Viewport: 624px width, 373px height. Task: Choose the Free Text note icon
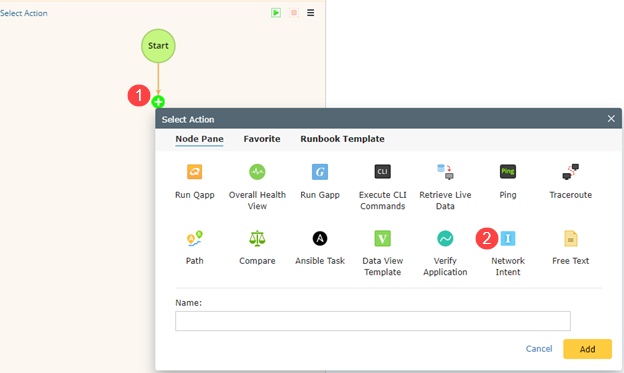coord(571,238)
